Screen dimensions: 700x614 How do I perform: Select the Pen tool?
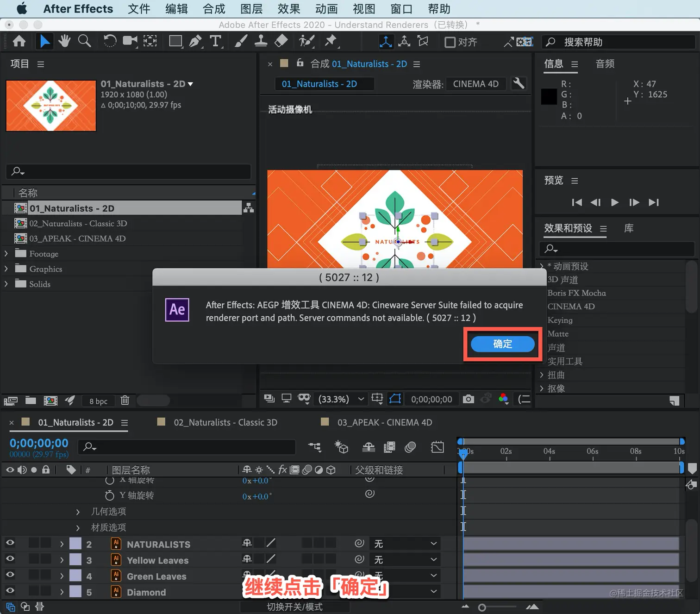(x=195, y=42)
